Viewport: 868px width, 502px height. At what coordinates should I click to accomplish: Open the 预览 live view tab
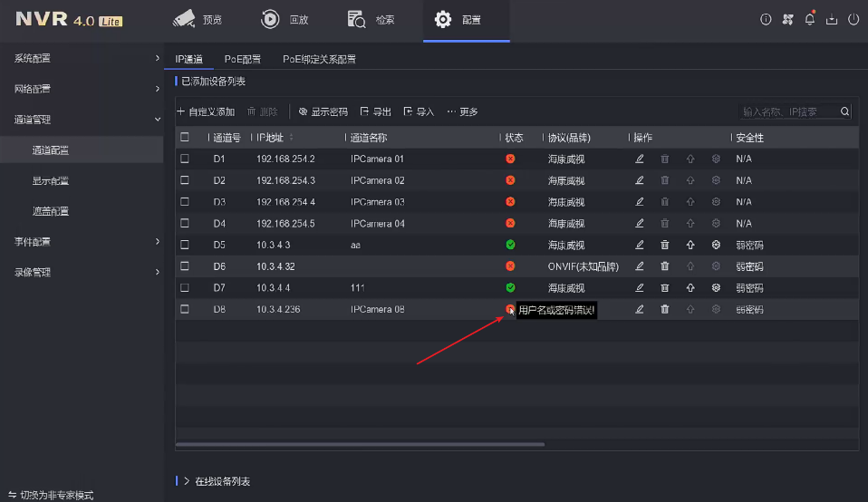pos(198,20)
